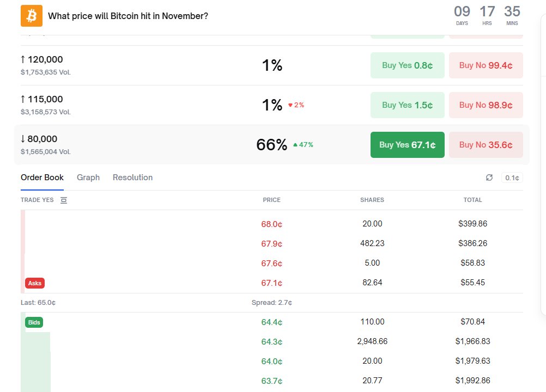546x392 pixels.
Task: Click the $1,992.86 total value
Action: tap(472, 381)
